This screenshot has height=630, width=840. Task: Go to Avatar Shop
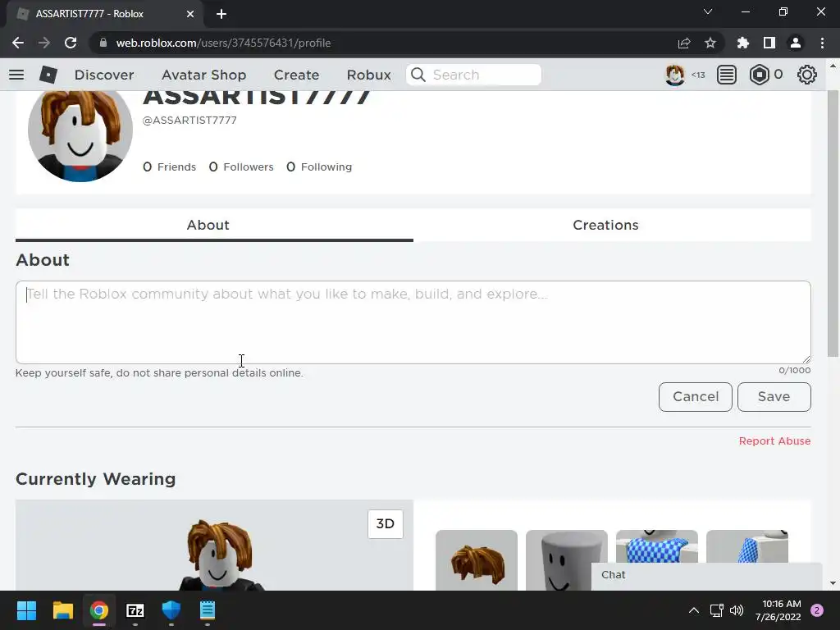[x=204, y=75]
